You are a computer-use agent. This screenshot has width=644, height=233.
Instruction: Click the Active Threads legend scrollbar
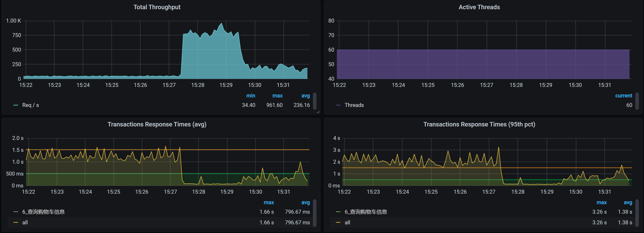637,101
